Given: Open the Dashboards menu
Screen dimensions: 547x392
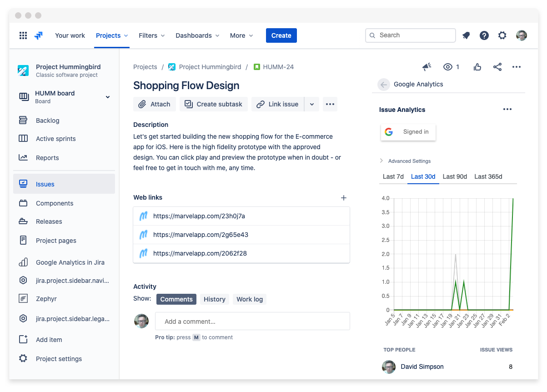Looking at the screenshot, I should pyautogui.click(x=197, y=35).
